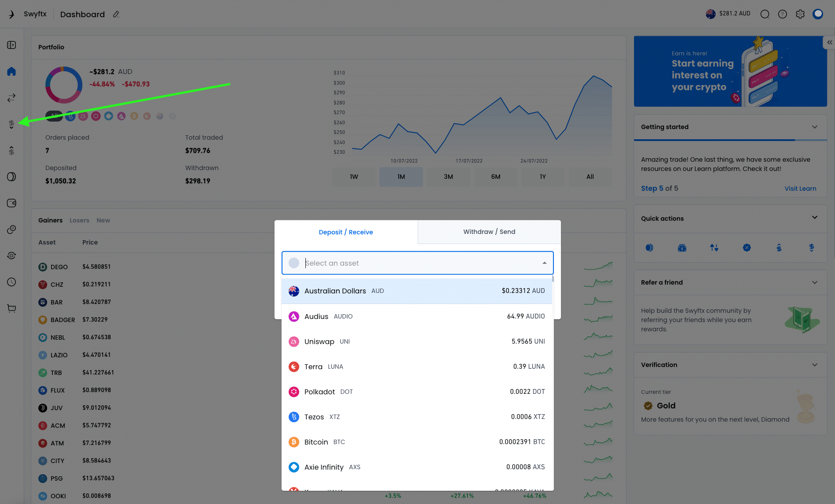Choose Tezos XTZ from asset list
This screenshot has width=835, height=504.
coord(417,417)
